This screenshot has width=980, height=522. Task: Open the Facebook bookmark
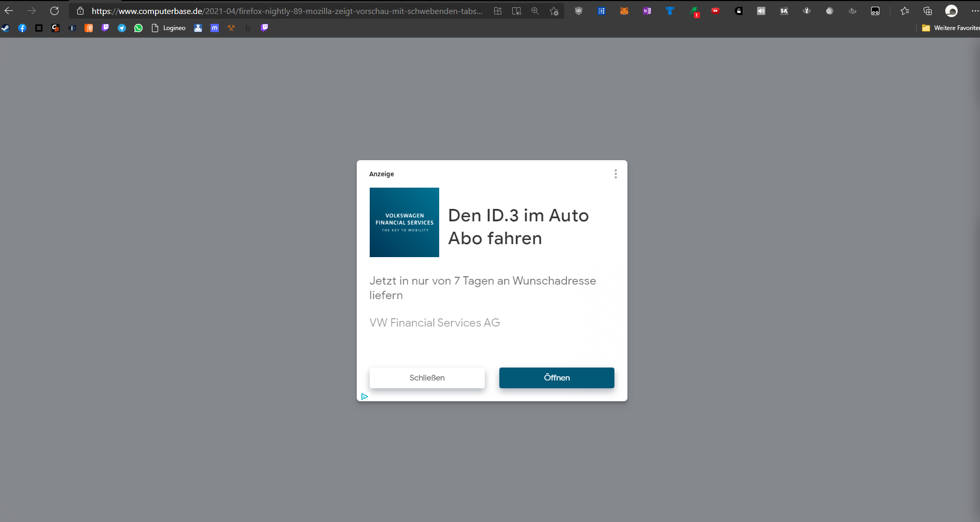pyautogui.click(x=22, y=28)
